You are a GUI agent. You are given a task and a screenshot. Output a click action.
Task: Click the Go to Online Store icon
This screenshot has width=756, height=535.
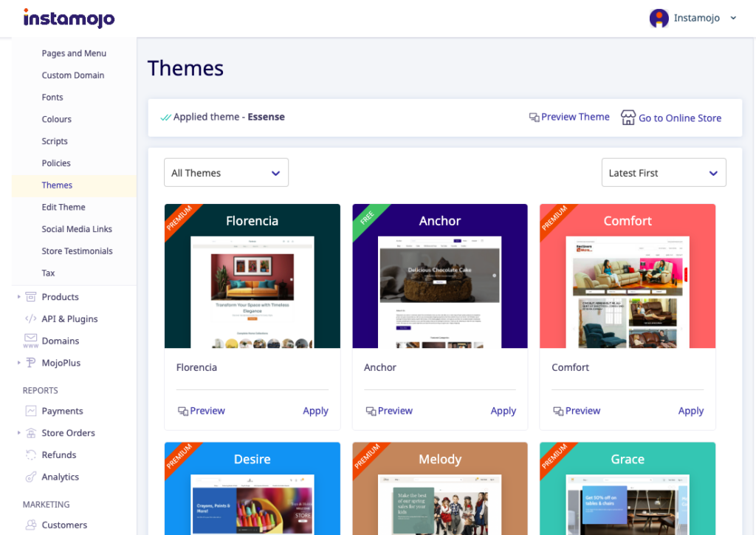click(x=628, y=117)
